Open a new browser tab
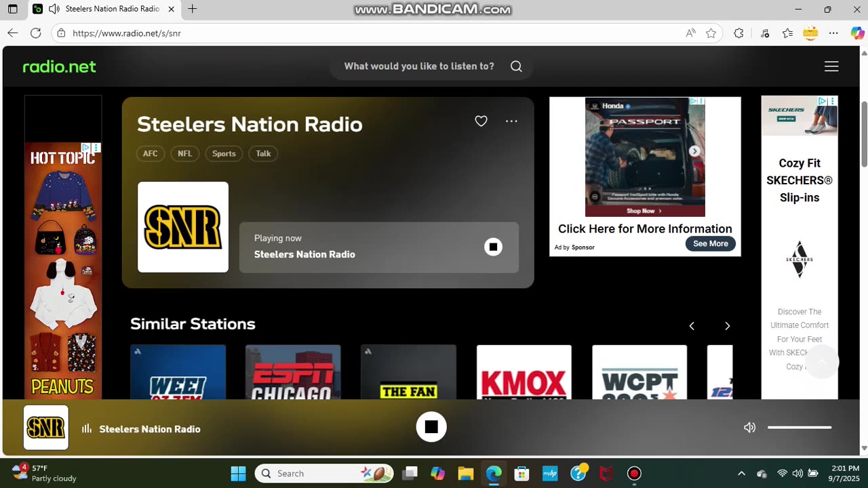The image size is (868, 488). tap(193, 9)
